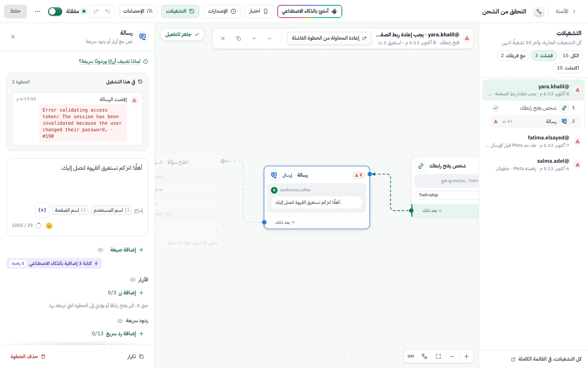The width and height of the screenshot is (588, 368).
Task: Open the الإحصاءات tab
Action: (138, 11)
